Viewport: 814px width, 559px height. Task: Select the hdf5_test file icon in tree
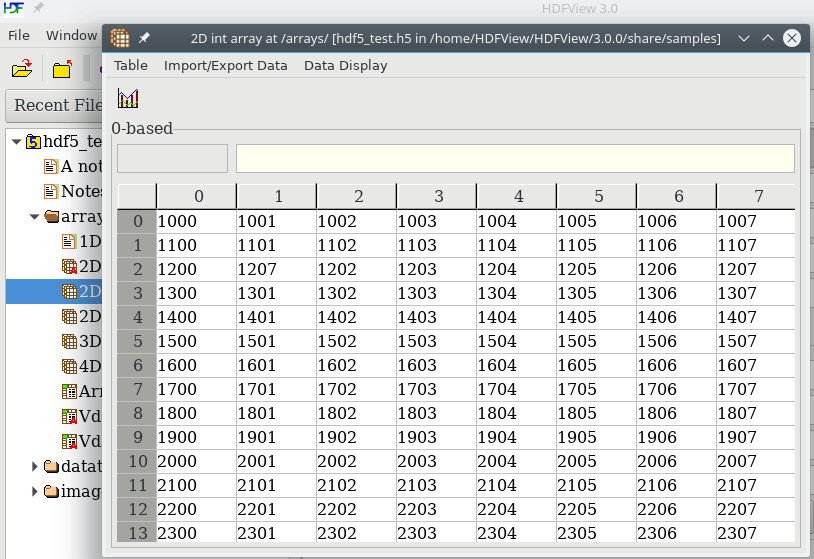(x=33, y=141)
